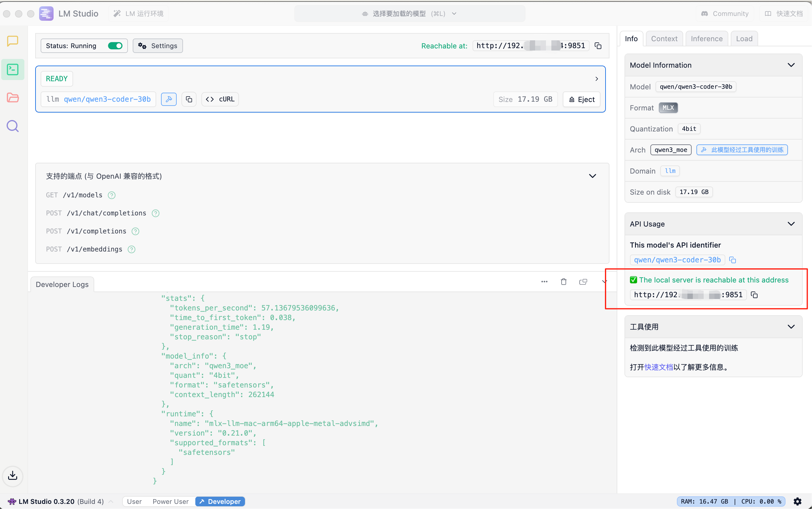The height and width of the screenshot is (509, 812).
Task: Open app settings gear bottom right
Action: [797, 501]
